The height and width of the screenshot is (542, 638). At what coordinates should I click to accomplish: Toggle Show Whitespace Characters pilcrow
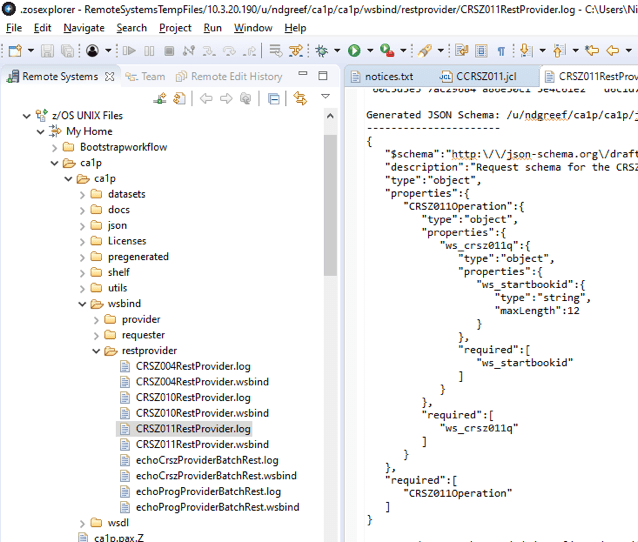point(501,51)
